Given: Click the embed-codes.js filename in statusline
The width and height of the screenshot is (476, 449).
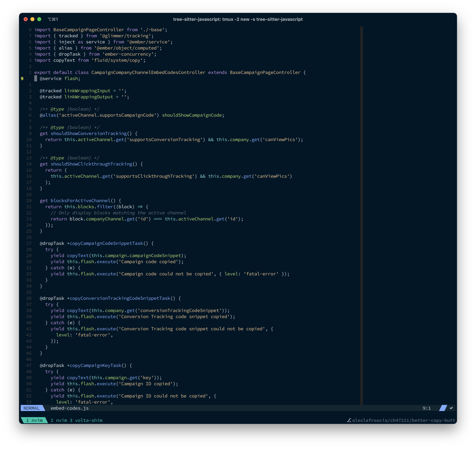Looking at the screenshot, I should coord(69,408).
